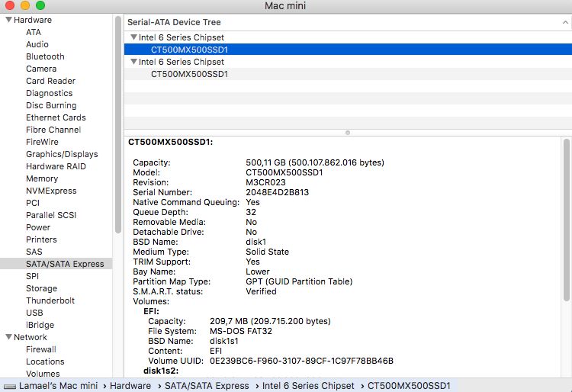Viewport: 572px width, 392px height.
Task: Show Storage information
Action: pyautogui.click(x=42, y=288)
